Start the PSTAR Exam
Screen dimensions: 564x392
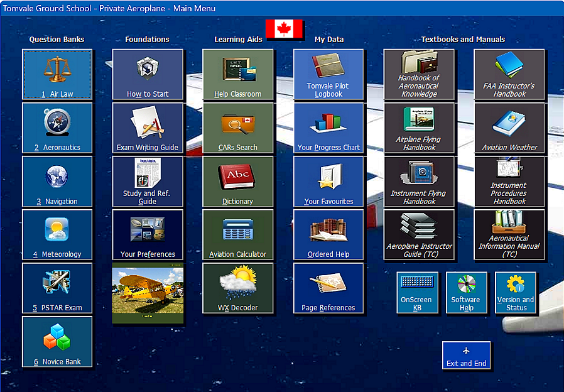click(57, 288)
